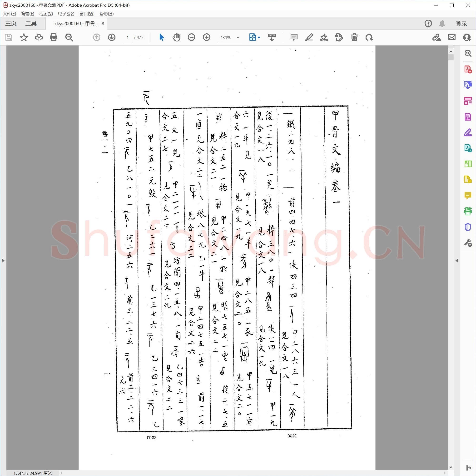This screenshot has width=476, height=476.
Task: Click the stamp tool icon
Action: point(339,37)
